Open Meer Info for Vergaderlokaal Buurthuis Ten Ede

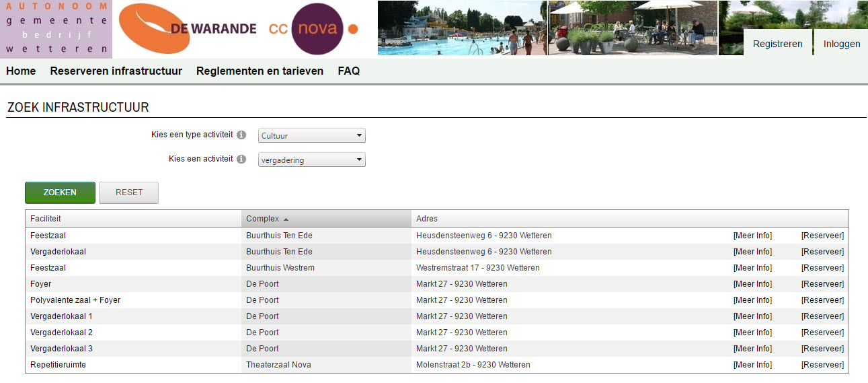752,252
